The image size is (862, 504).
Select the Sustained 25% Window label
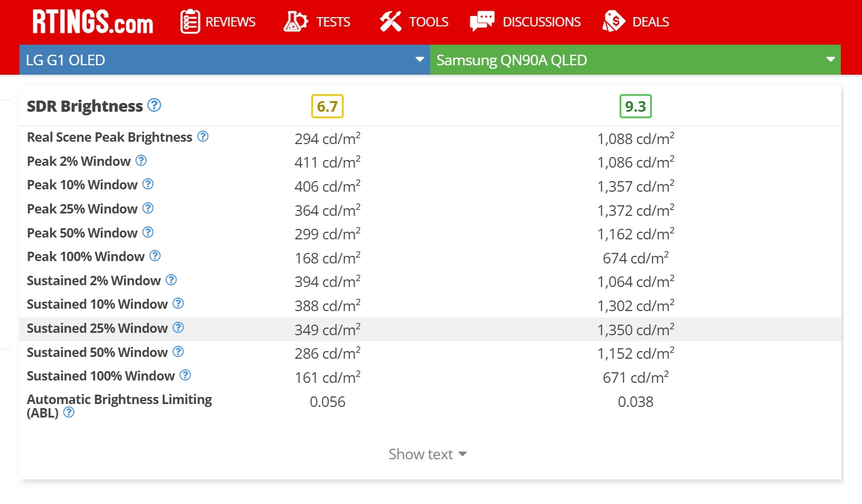[x=97, y=328]
